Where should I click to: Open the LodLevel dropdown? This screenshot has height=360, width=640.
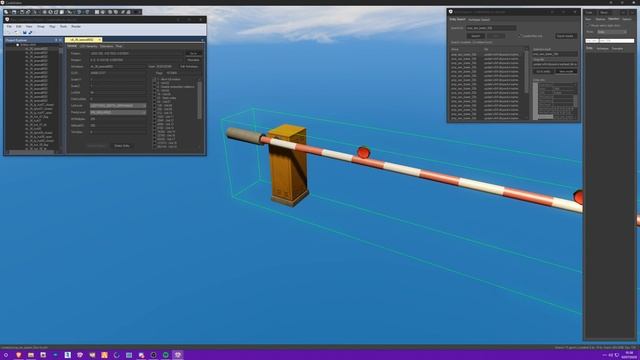pos(118,105)
